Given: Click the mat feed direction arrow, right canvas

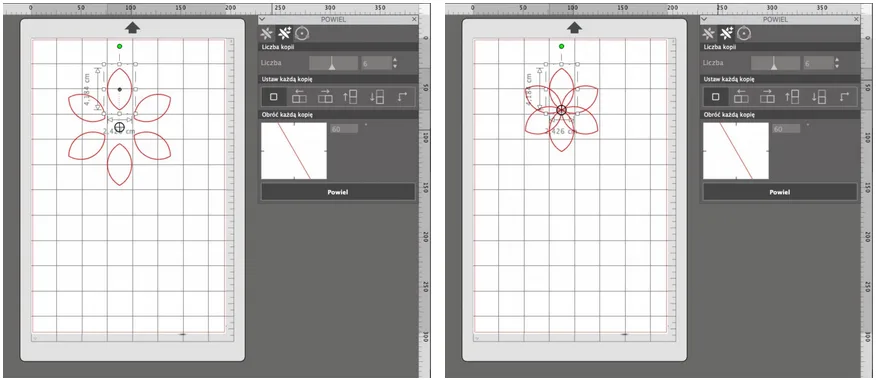Looking at the screenshot, I should 574,28.
